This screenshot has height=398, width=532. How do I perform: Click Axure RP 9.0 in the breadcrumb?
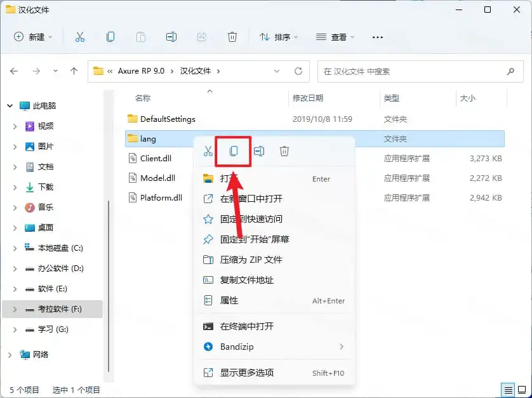(x=141, y=71)
